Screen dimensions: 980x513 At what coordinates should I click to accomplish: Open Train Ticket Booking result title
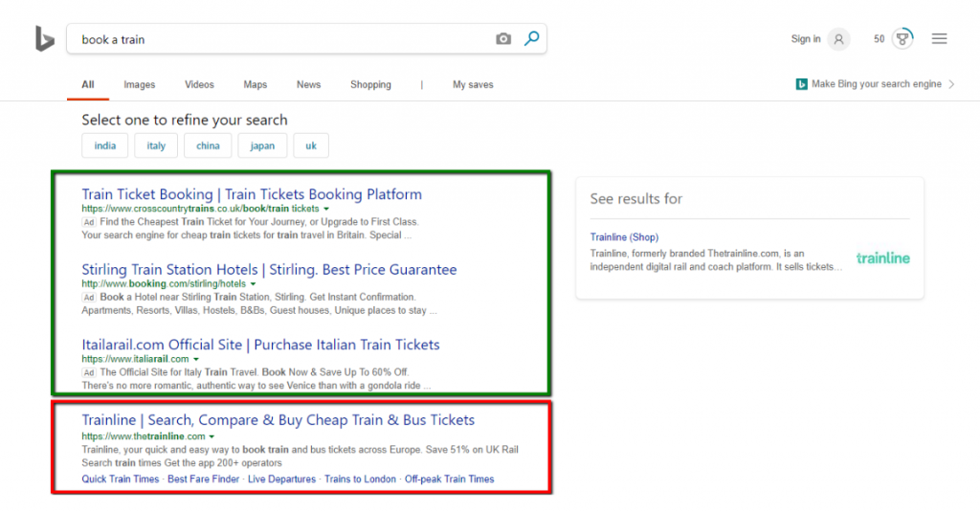click(252, 194)
